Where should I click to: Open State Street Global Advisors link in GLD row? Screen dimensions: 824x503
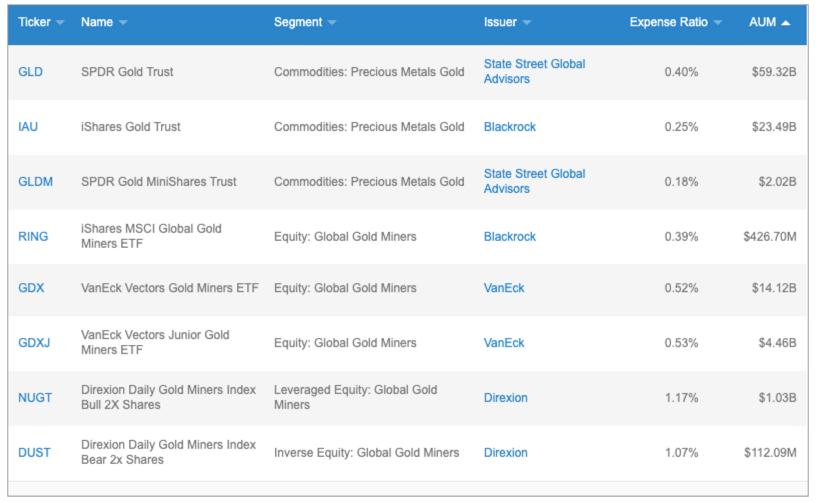534,71
